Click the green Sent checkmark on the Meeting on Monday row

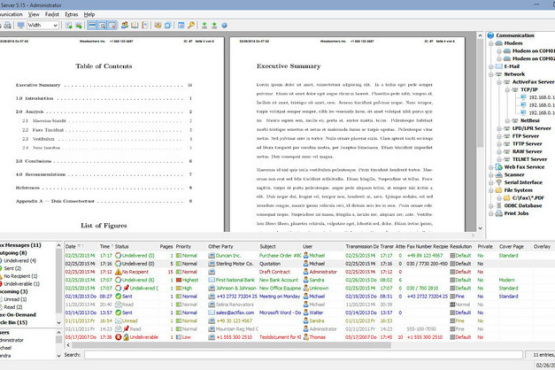coord(118,296)
